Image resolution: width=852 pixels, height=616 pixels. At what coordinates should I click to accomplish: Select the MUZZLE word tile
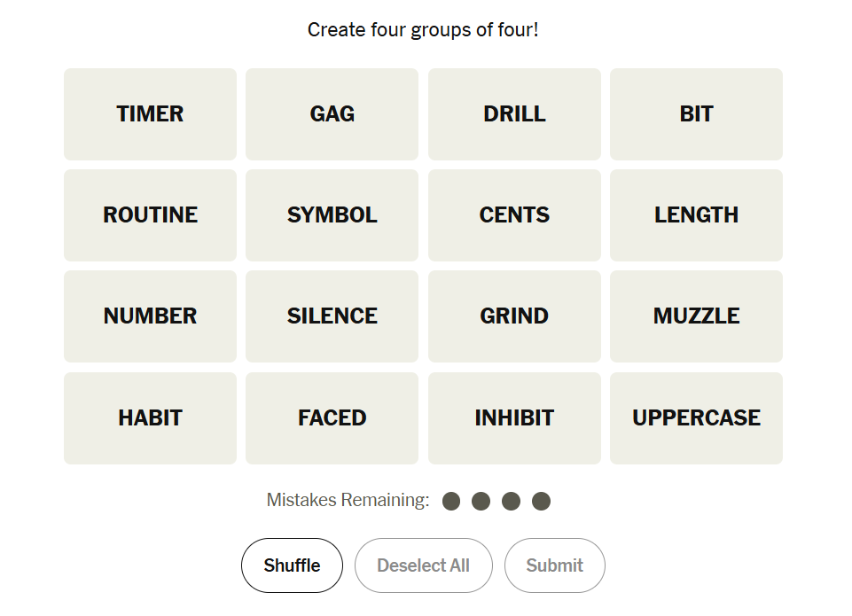(x=696, y=316)
